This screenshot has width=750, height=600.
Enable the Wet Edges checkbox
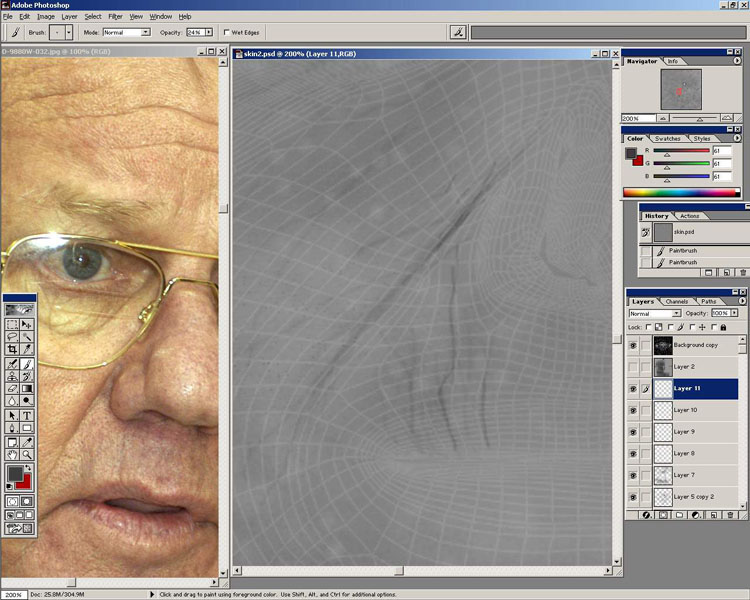click(x=225, y=32)
